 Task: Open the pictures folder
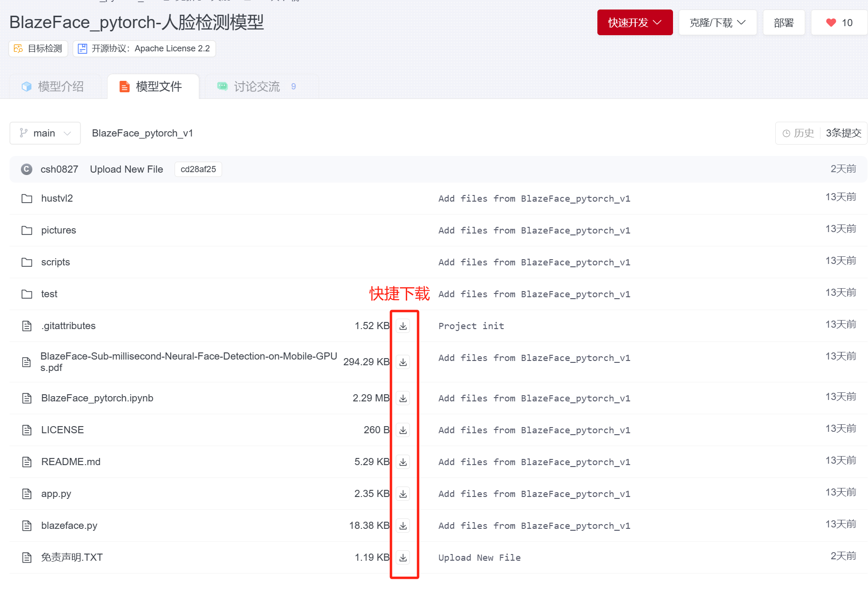(59, 230)
